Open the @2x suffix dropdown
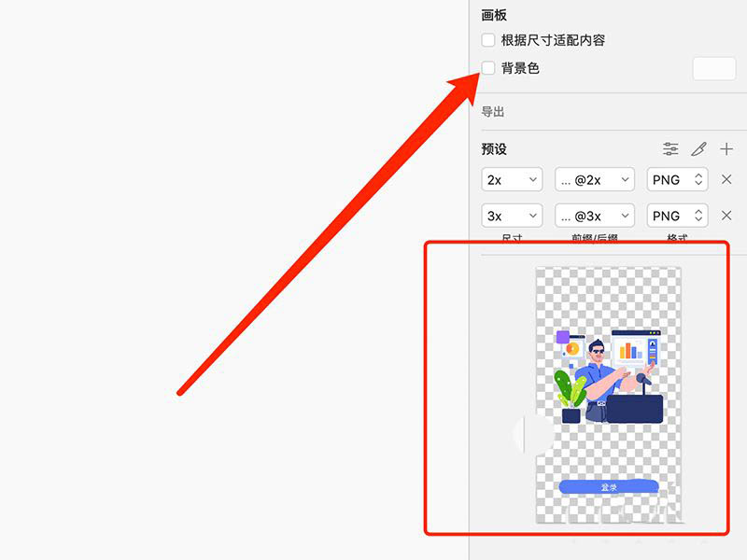Viewport: 747px width, 560px height. 595,179
